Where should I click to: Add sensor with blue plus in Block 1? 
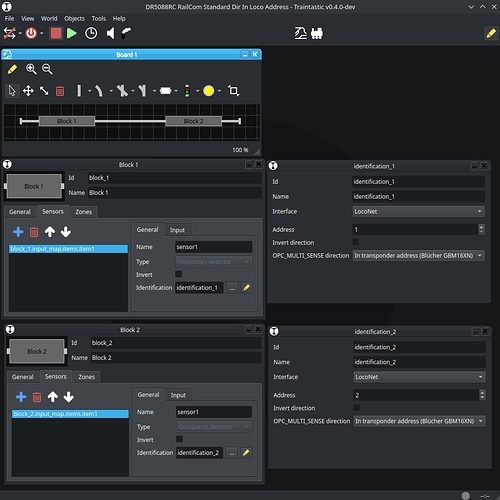(18, 232)
